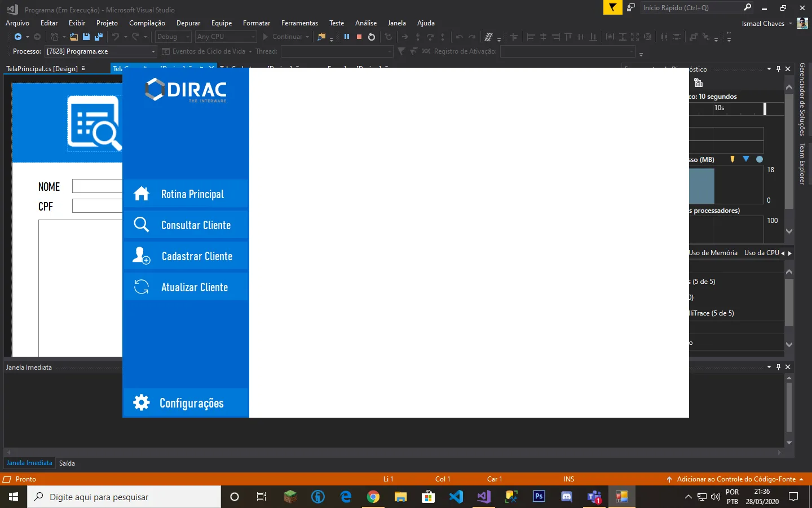Open the Depurar menu
The image size is (812, 508).
[x=188, y=23]
